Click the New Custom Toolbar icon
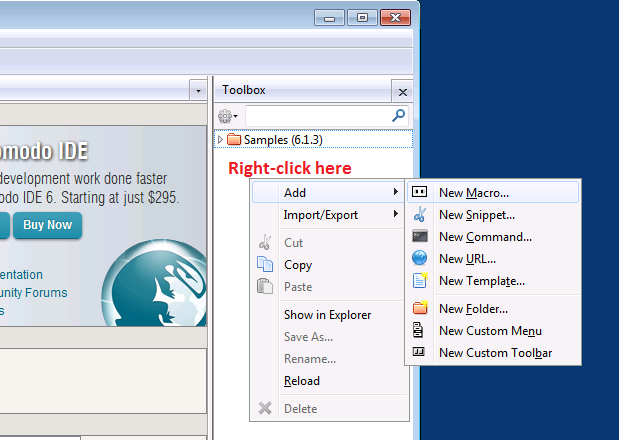The height and width of the screenshot is (440, 619). point(418,351)
